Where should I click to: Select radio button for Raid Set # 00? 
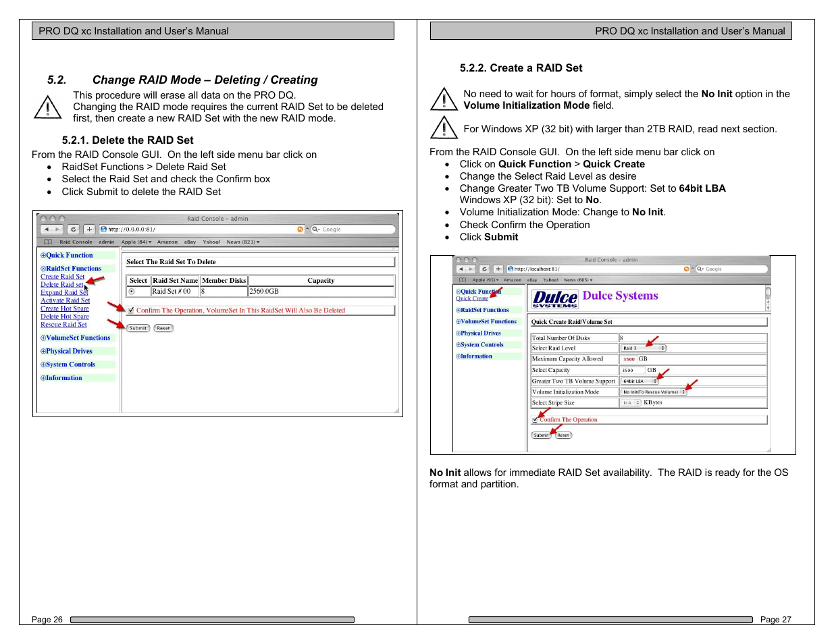132,292
